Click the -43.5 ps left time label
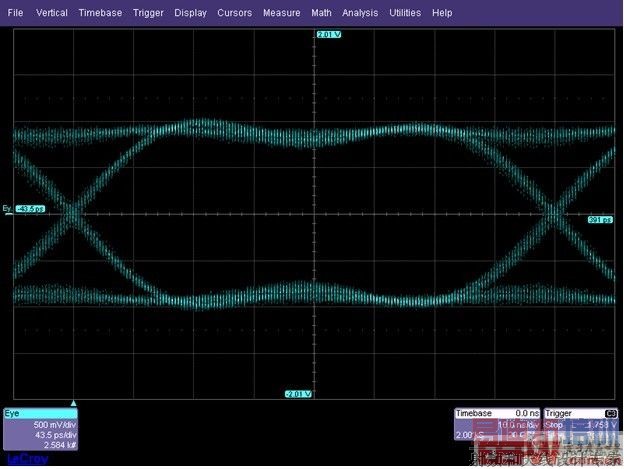The image size is (624, 469). coord(30,209)
